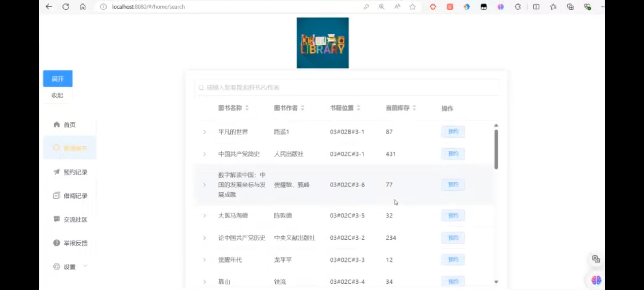Add page to favorites with star icon
644x290 pixels.
coord(413,7)
